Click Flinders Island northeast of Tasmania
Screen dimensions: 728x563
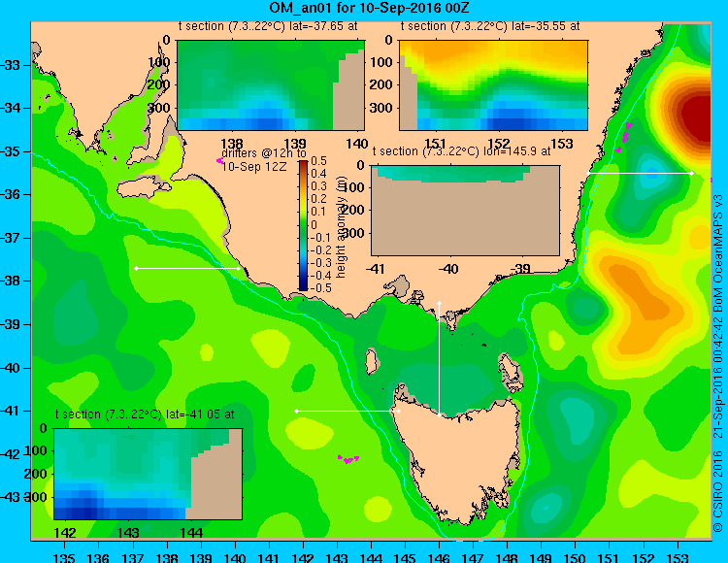coord(511,372)
